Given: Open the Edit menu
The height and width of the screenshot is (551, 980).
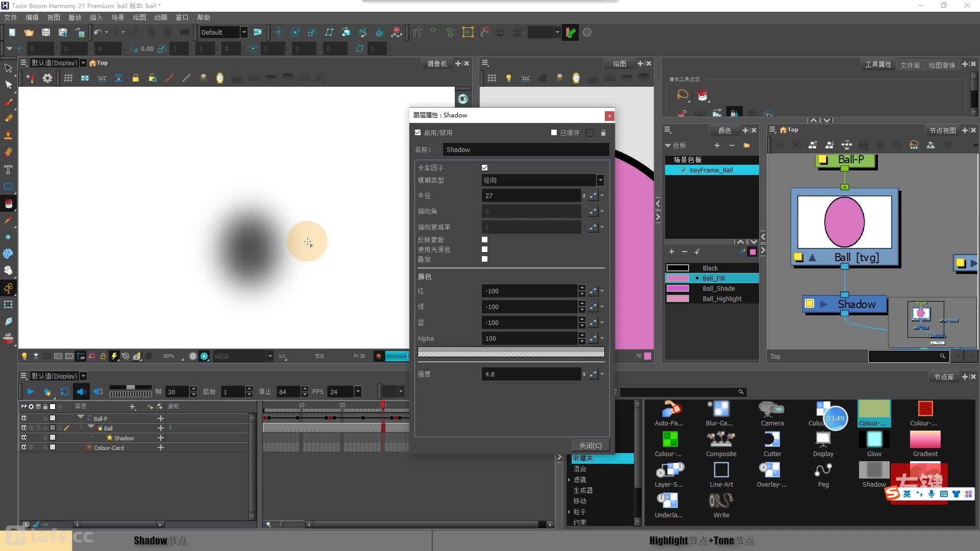Looking at the screenshot, I should point(32,17).
